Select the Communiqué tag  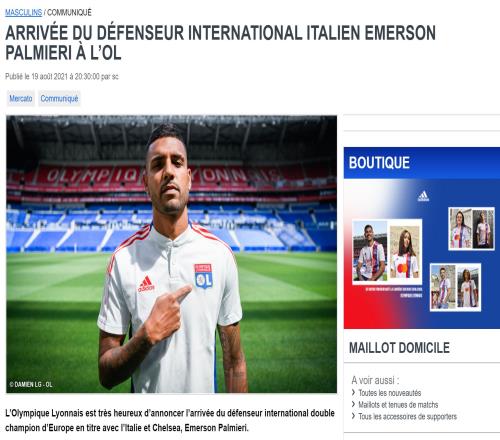tap(59, 99)
